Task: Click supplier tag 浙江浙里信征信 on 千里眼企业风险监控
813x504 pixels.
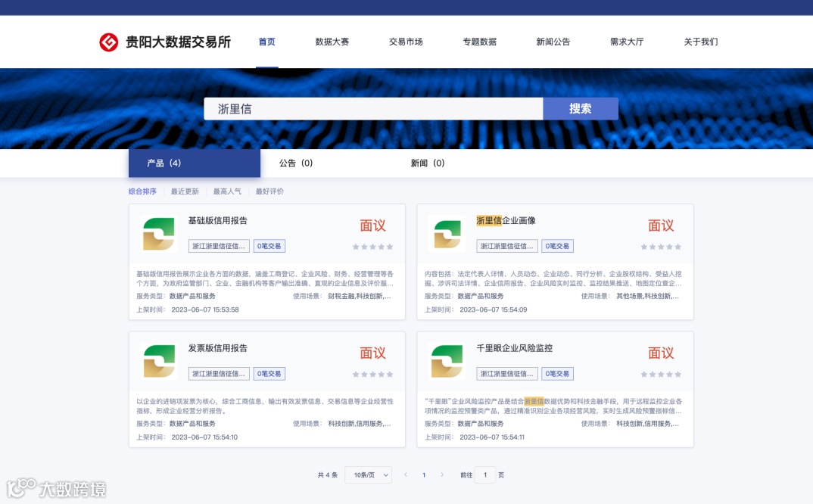Action: click(x=507, y=374)
